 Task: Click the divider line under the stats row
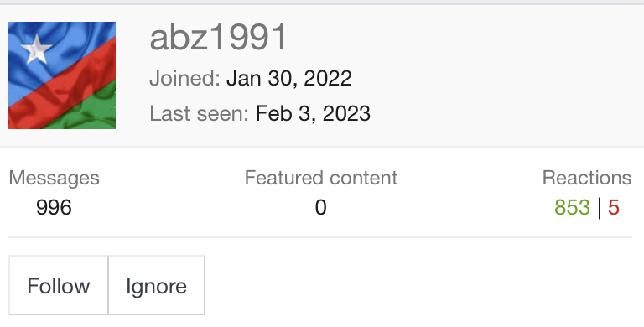[x=320, y=237]
